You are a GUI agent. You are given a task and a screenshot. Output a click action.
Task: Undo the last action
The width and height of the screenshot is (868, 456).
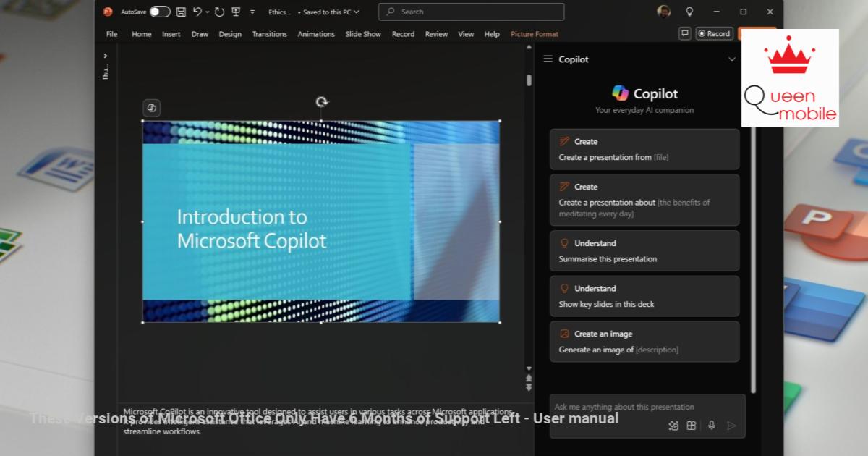coord(197,12)
